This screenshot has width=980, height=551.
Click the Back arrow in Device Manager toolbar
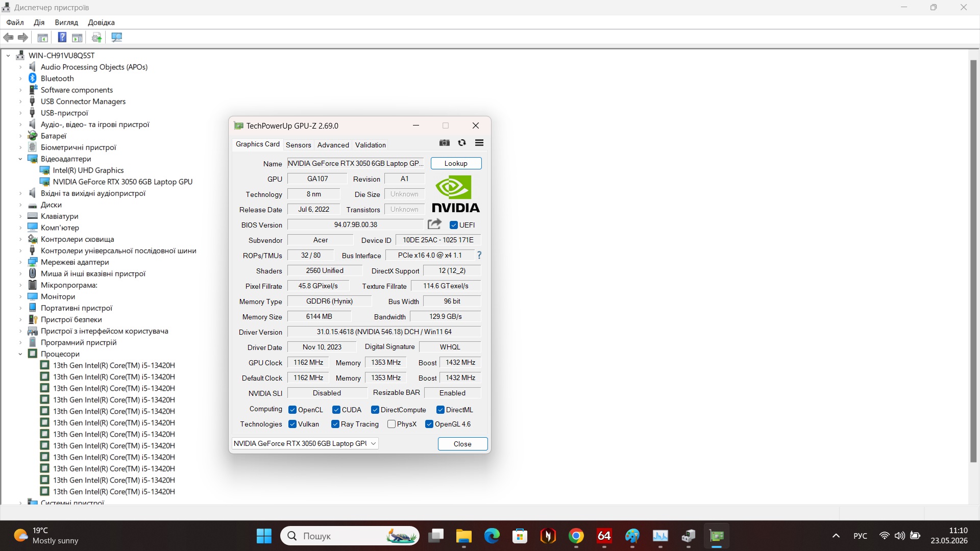8,37
